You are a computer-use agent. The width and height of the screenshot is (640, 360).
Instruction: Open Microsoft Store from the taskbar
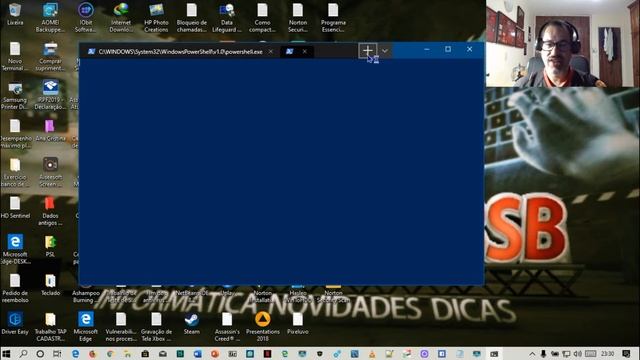pyautogui.click(x=145, y=353)
